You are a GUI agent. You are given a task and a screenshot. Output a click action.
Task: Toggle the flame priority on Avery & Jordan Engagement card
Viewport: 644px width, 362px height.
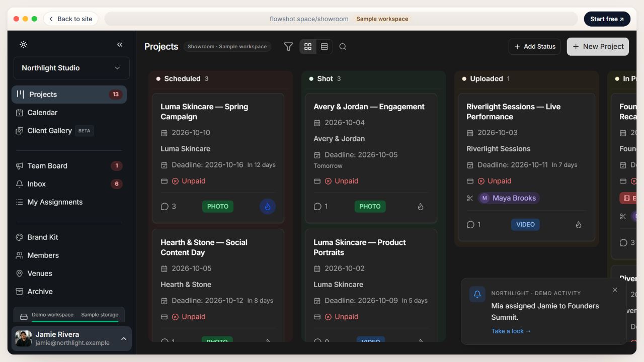click(421, 207)
